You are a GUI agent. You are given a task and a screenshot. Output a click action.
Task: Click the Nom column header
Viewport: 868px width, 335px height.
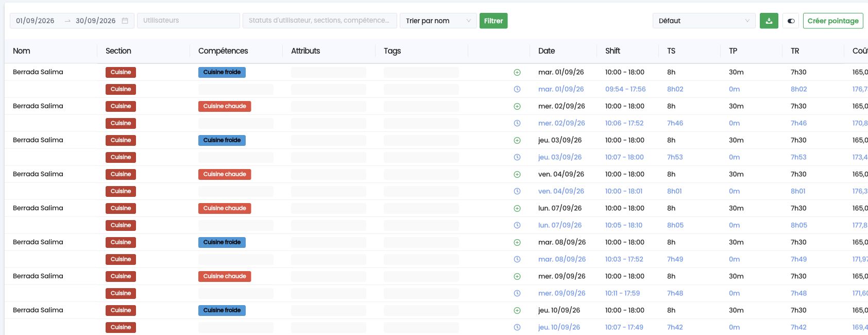[22, 51]
